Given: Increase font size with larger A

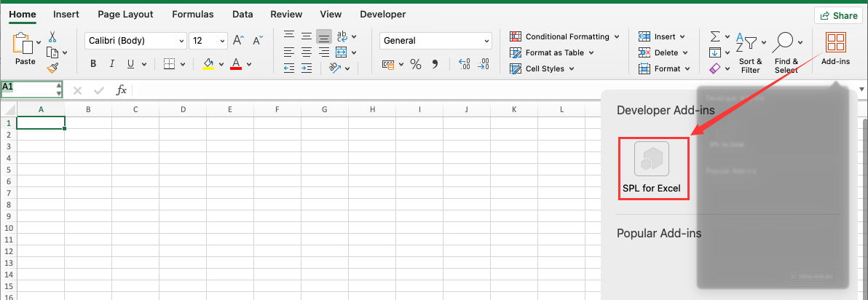Looking at the screenshot, I should click(x=238, y=40).
